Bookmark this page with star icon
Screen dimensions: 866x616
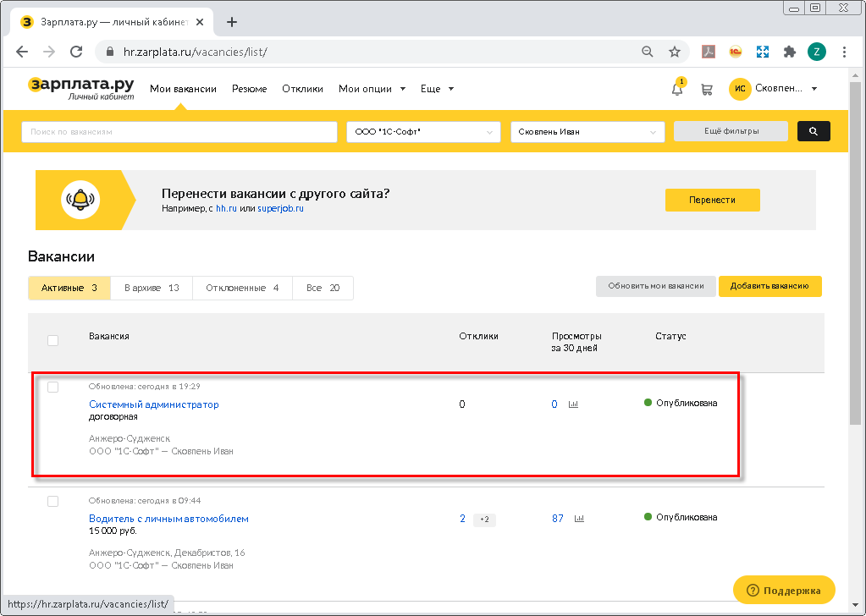point(675,52)
